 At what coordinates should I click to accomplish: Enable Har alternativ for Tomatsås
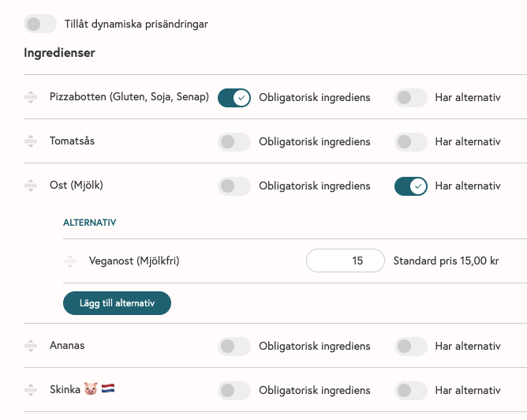[411, 142]
